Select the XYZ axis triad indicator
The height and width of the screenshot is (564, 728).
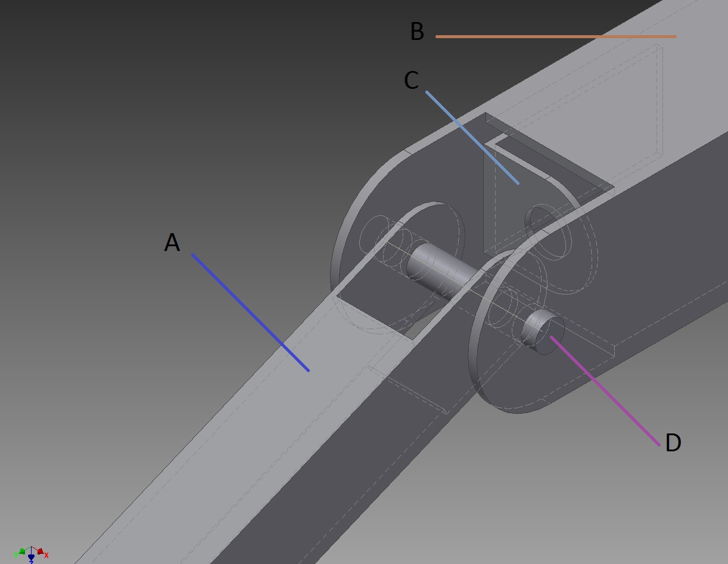(x=31, y=553)
